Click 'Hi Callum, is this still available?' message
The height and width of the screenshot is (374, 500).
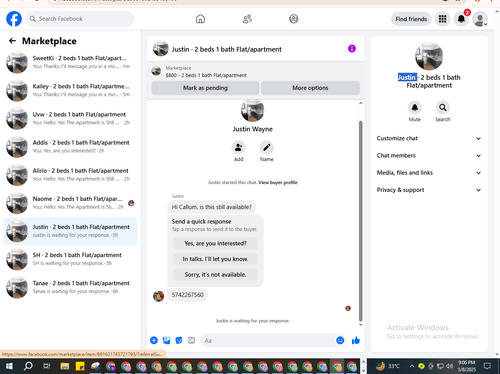pyautogui.click(x=212, y=207)
